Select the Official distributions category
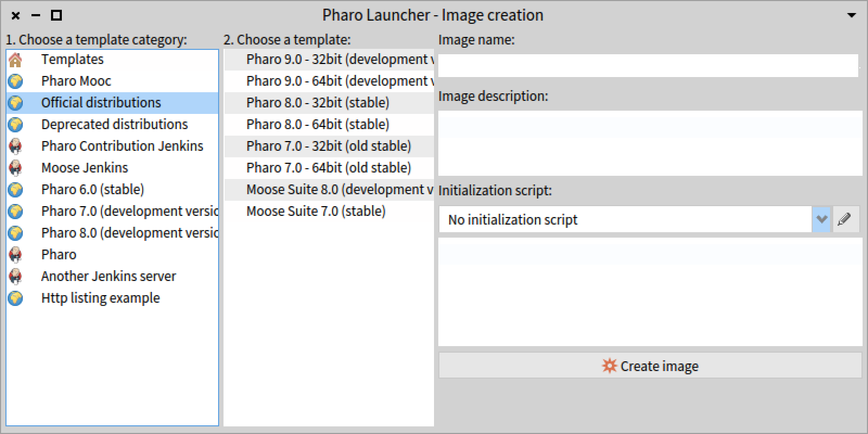 point(112,103)
